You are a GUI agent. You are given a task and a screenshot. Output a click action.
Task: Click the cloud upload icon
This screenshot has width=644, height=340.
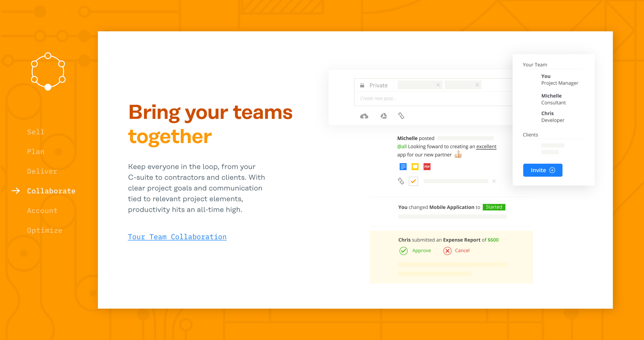click(364, 115)
